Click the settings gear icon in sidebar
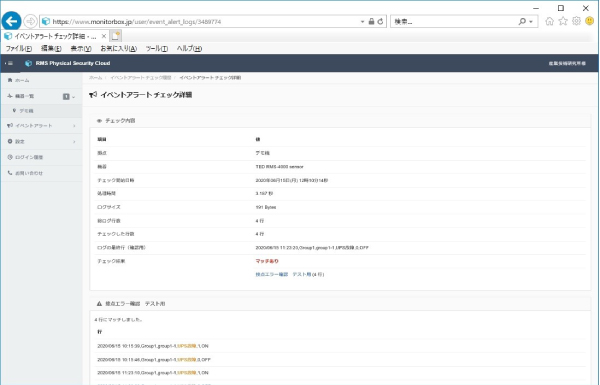Image resolution: width=600 pixels, height=385 pixels. coord(10,141)
